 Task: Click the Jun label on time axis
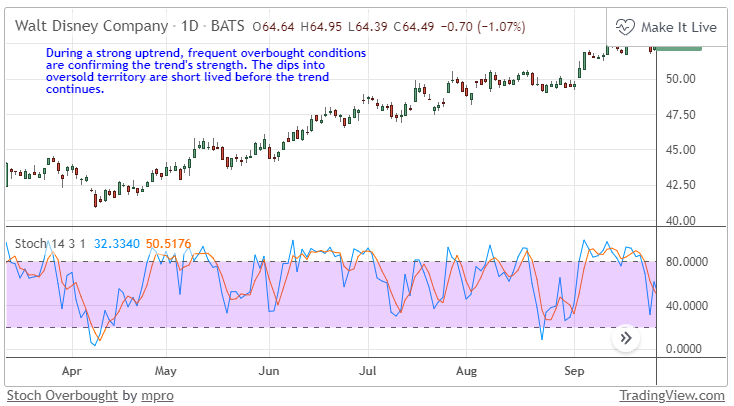pyautogui.click(x=269, y=371)
